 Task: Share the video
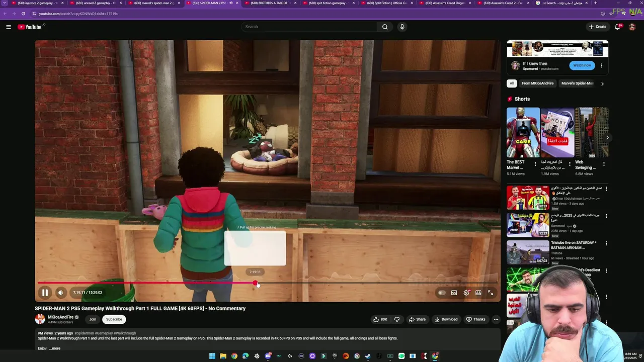pyautogui.click(x=417, y=319)
